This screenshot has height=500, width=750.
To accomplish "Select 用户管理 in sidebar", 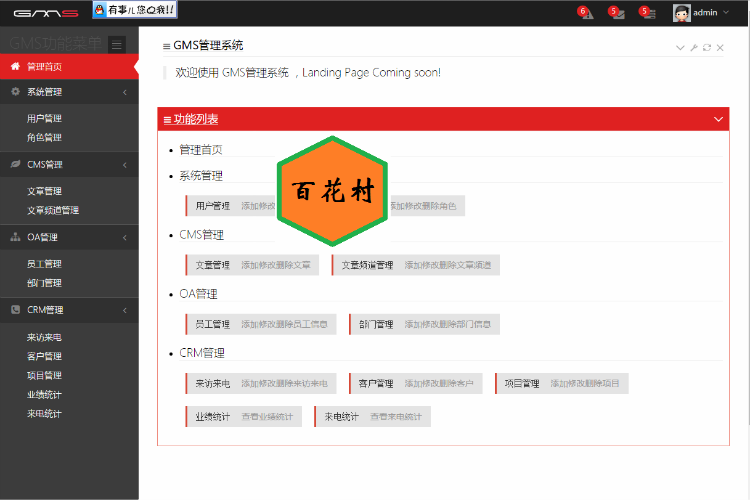I will click(x=44, y=119).
